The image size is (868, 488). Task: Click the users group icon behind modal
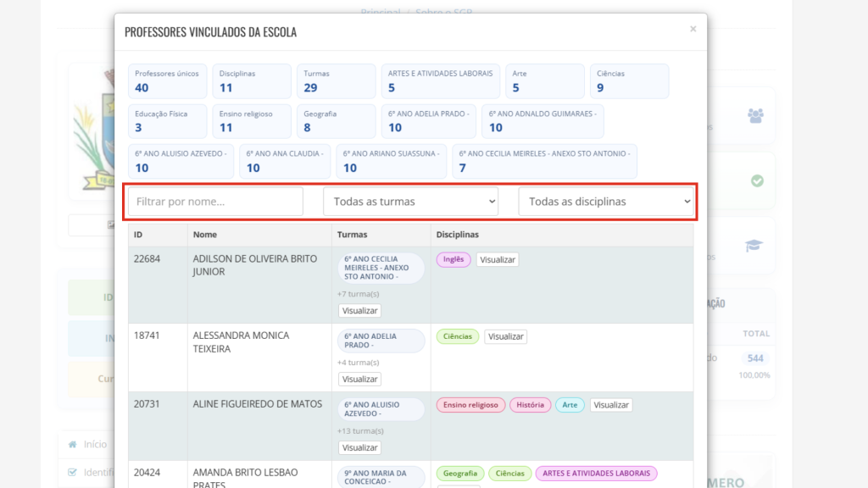click(x=755, y=115)
